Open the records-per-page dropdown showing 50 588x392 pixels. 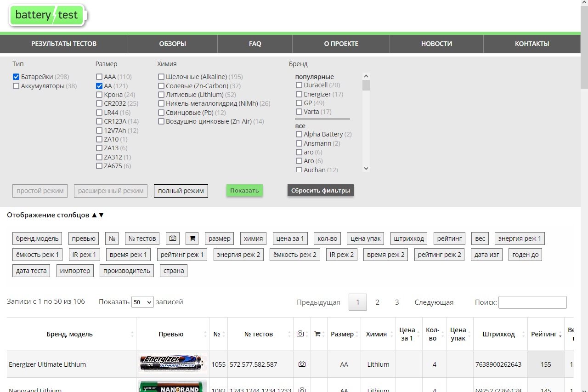tap(142, 302)
